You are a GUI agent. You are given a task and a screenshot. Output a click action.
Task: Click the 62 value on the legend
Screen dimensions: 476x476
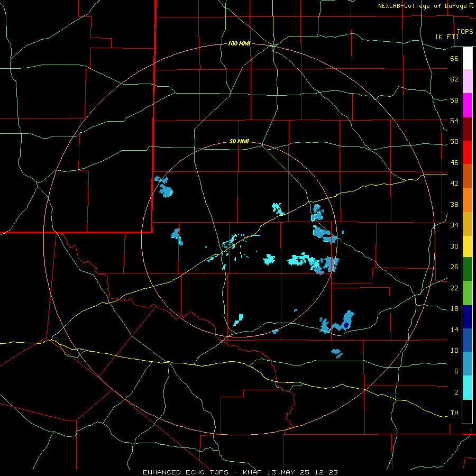(454, 79)
